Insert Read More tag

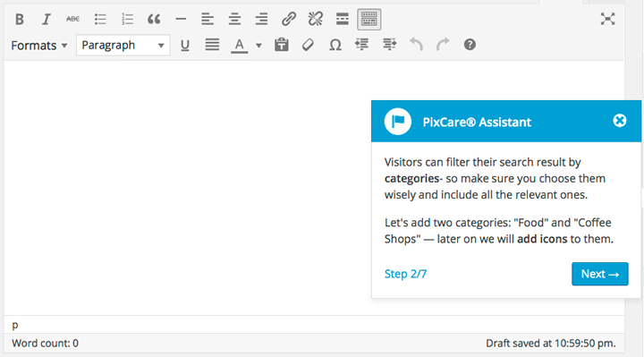point(342,19)
